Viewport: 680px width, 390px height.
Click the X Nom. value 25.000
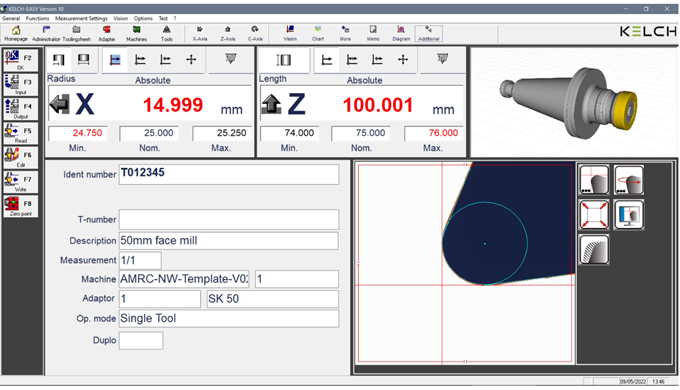click(149, 133)
